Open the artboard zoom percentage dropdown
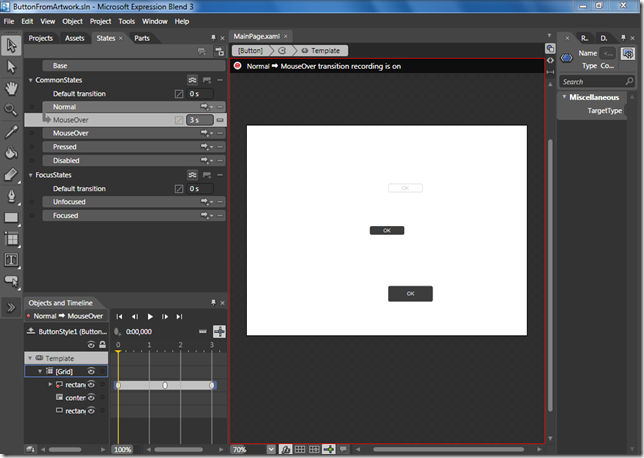Screen dimensions: 644x458 click(270, 450)
